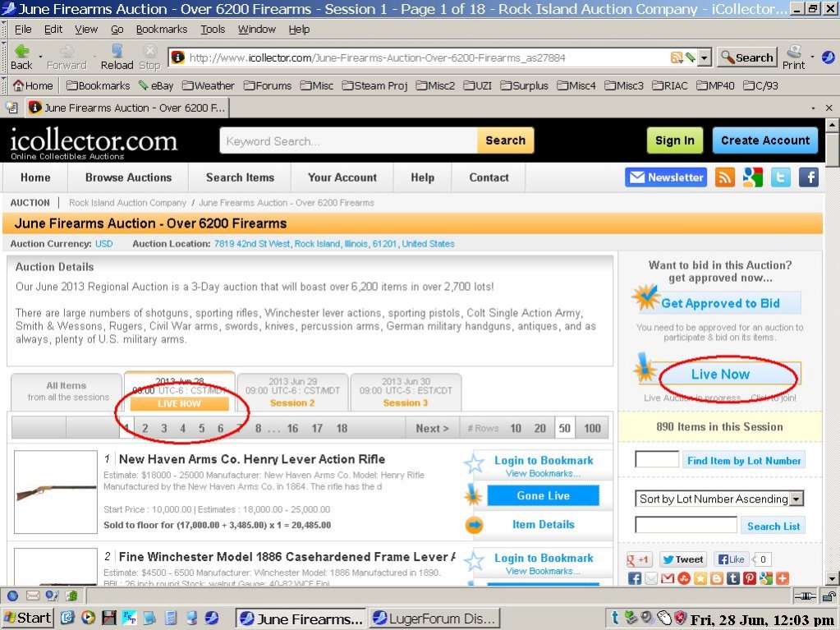The height and width of the screenshot is (630, 840).
Task: Click the red shield security tray icon
Action: click(680, 618)
